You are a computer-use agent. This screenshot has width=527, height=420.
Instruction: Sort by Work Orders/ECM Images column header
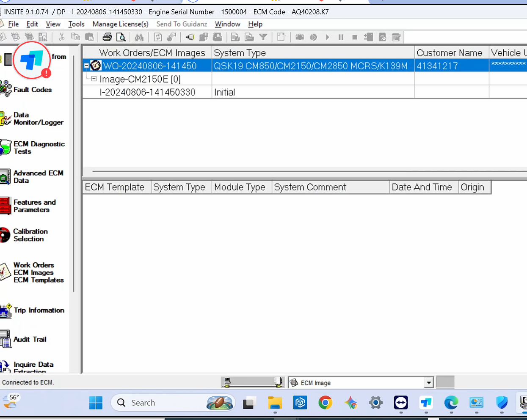pos(147,52)
